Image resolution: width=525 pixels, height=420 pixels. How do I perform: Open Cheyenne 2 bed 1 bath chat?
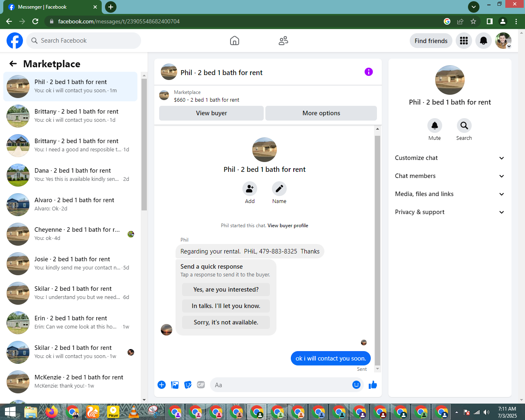click(70, 234)
